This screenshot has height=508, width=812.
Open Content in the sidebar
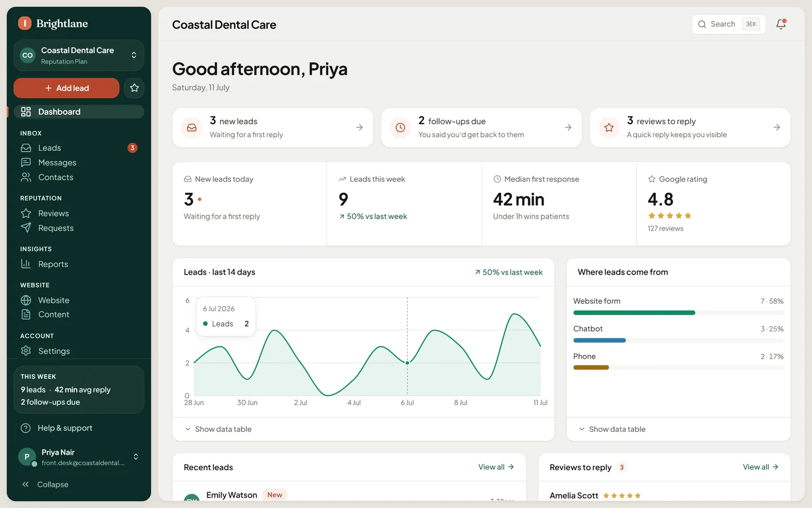tap(79, 314)
